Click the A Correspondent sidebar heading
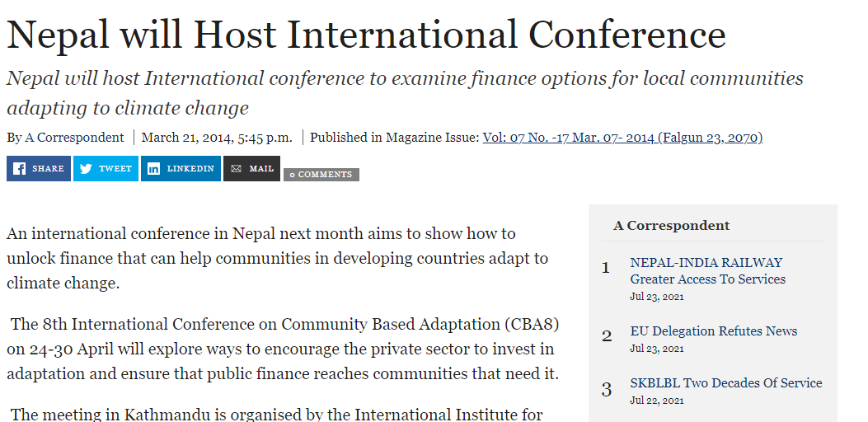The image size is (868, 422). [671, 225]
